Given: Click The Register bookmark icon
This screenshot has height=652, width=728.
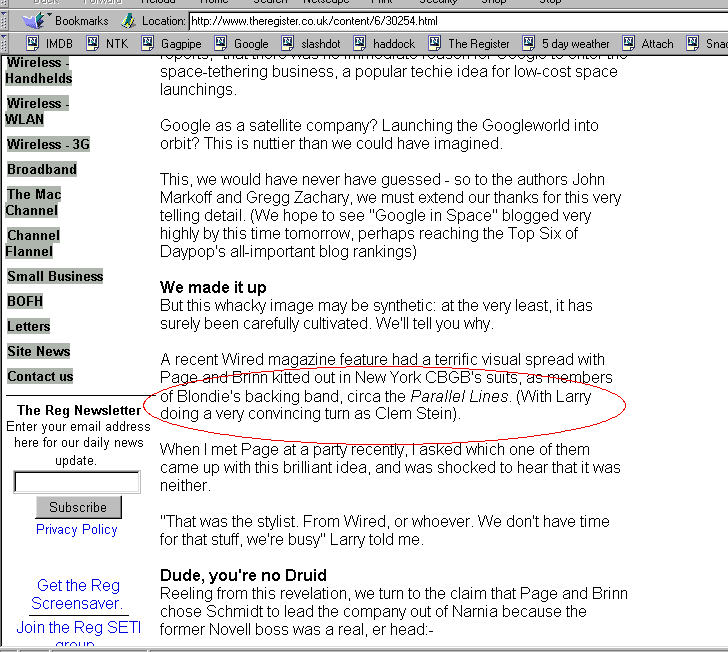Looking at the screenshot, I should [x=435, y=43].
